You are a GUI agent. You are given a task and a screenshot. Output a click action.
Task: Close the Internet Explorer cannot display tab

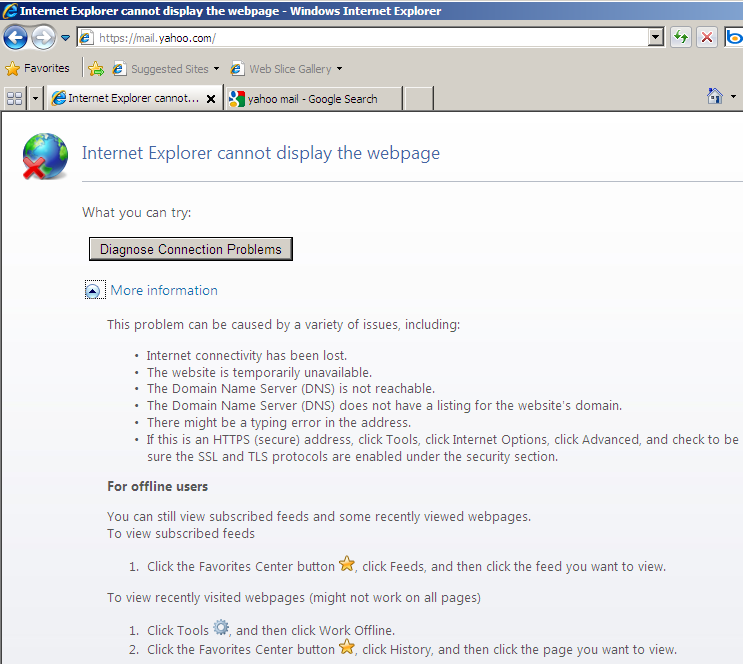pyautogui.click(x=211, y=99)
